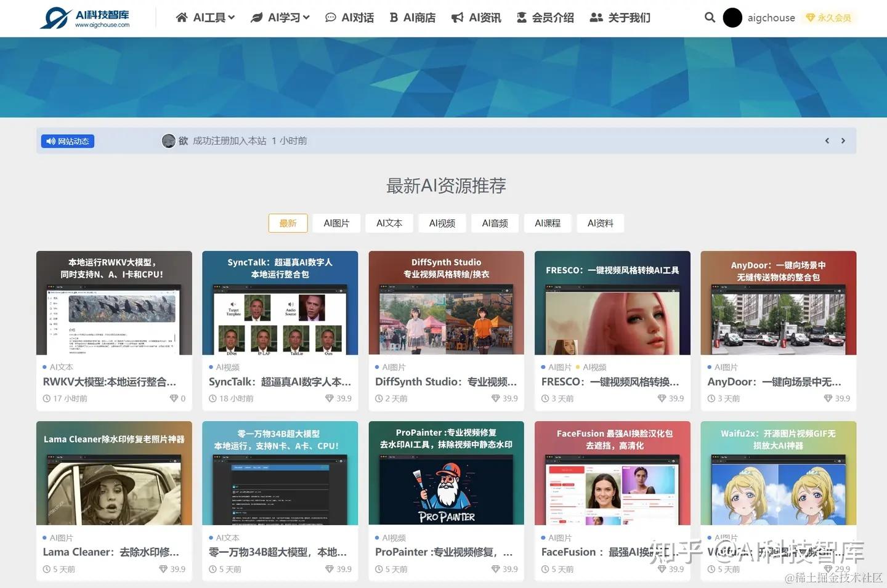Click the user avatar in the top right
Screen dimensions: 887x588
tap(732, 18)
